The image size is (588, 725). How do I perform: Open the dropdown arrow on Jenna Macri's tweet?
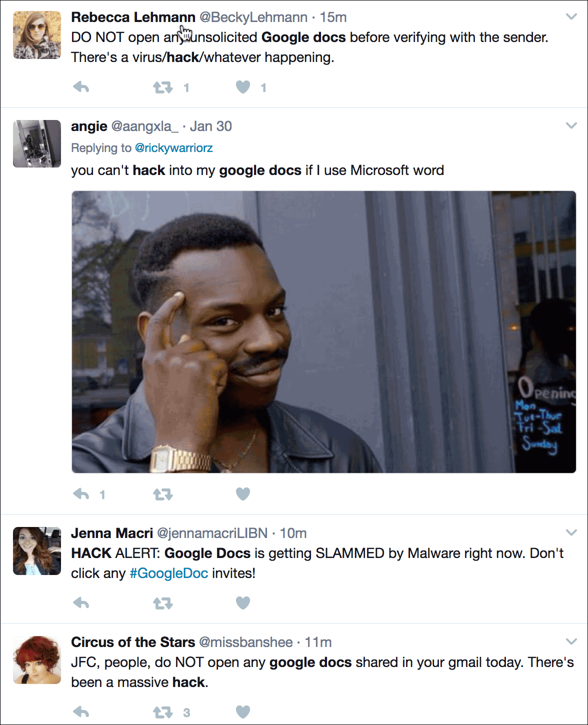[x=571, y=532]
